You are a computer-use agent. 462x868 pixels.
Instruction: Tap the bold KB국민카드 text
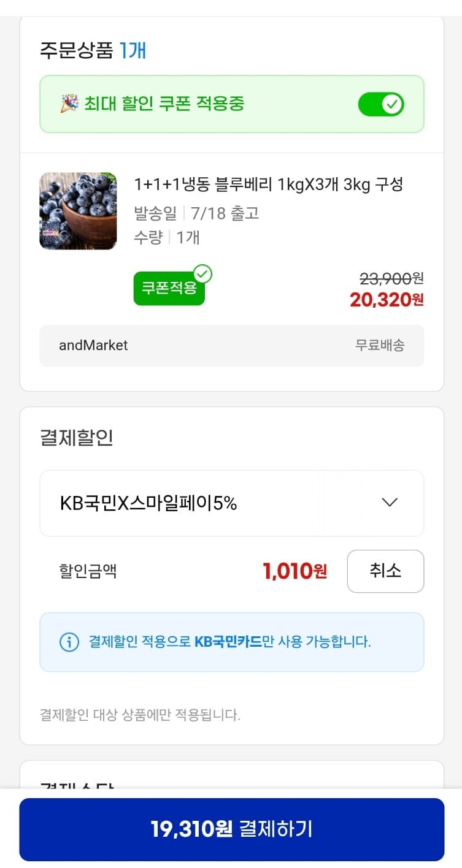click(228, 642)
